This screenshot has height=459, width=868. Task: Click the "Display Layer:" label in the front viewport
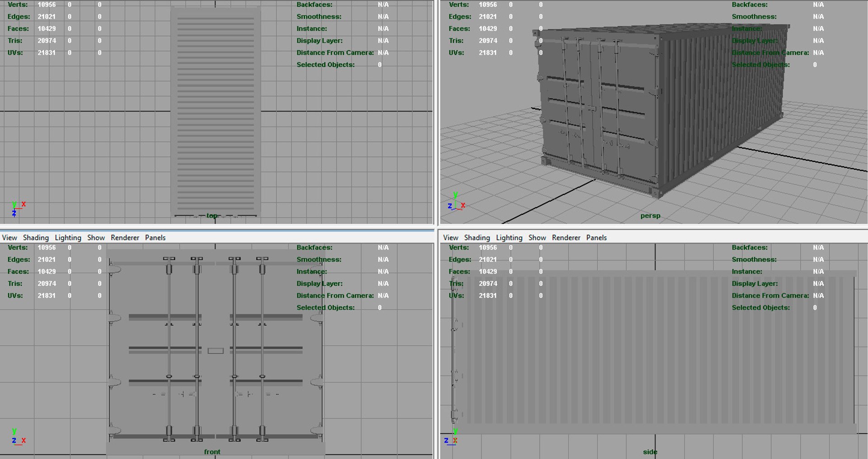coord(320,284)
